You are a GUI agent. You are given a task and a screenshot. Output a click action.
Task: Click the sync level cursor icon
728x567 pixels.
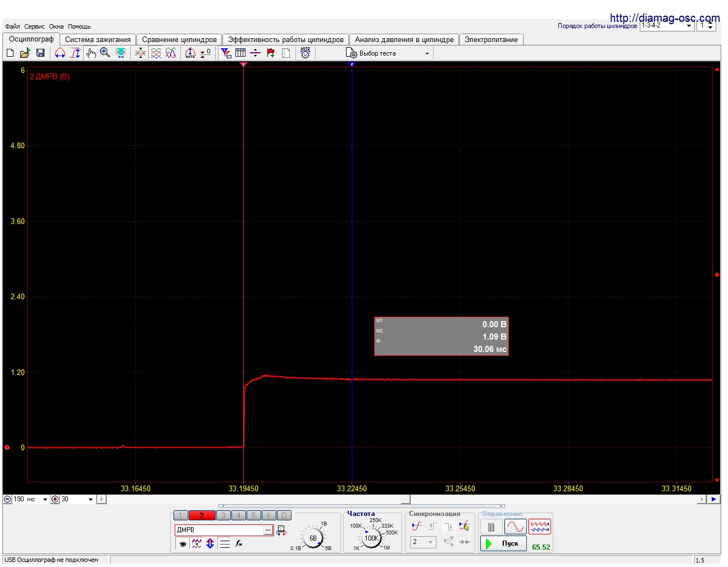point(464,526)
